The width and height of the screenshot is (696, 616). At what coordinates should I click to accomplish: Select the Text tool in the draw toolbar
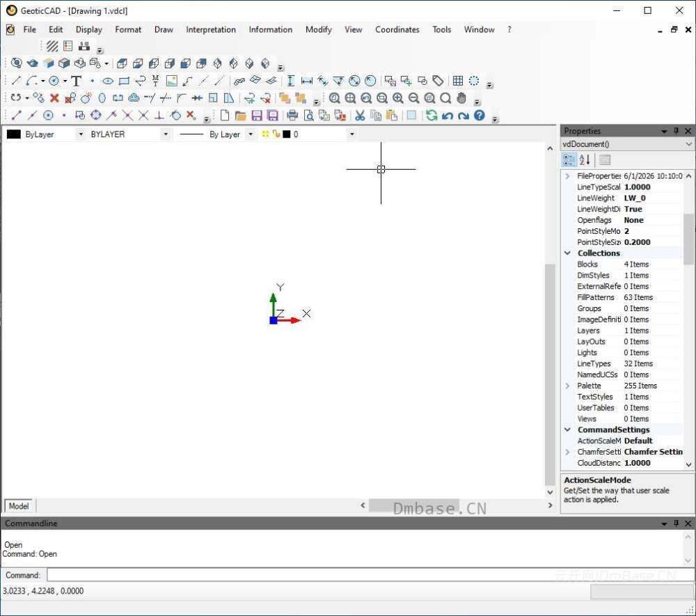point(77,81)
